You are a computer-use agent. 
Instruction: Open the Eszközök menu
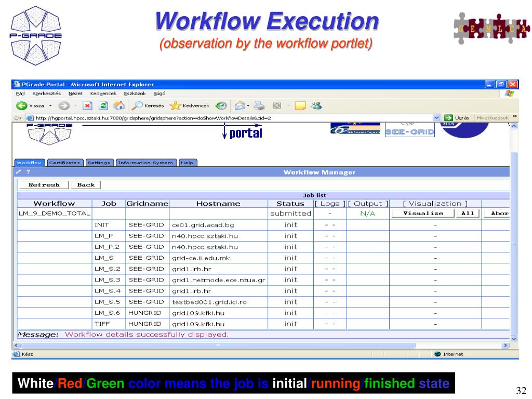[135, 94]
